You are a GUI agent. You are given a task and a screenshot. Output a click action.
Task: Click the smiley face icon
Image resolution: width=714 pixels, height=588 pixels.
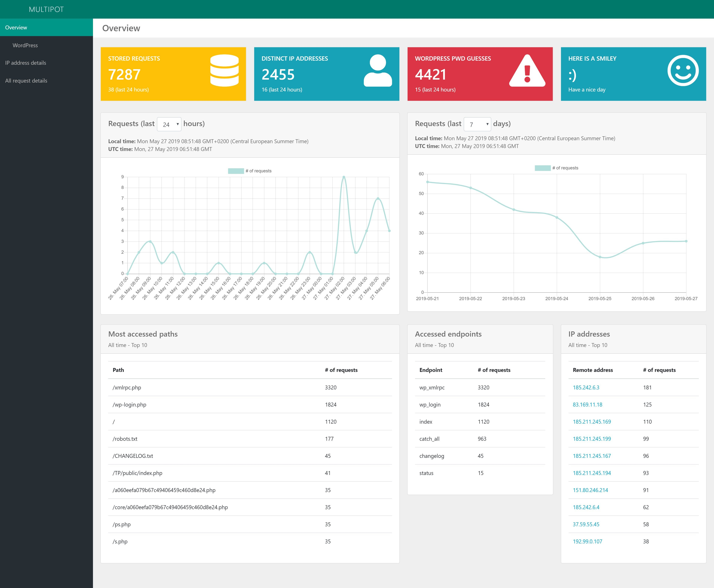(683, 70)
